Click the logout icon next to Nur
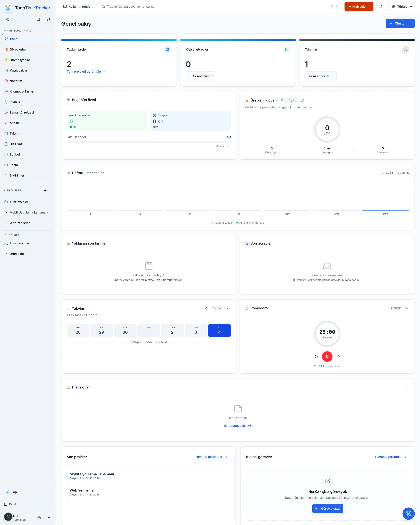 coord(48,517)
